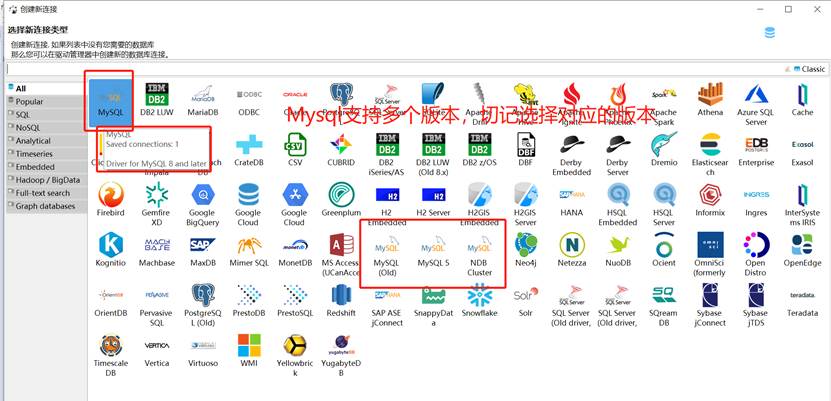Choose Google BigQuery
The height and width of the screenshot is (401, 831).
point(203,204)
